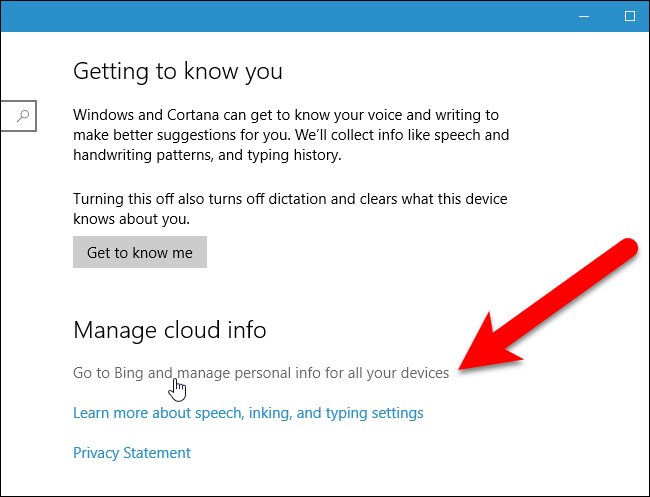
Task: Click the "Getting to know you" heading
Action: (x=178, y=72)
